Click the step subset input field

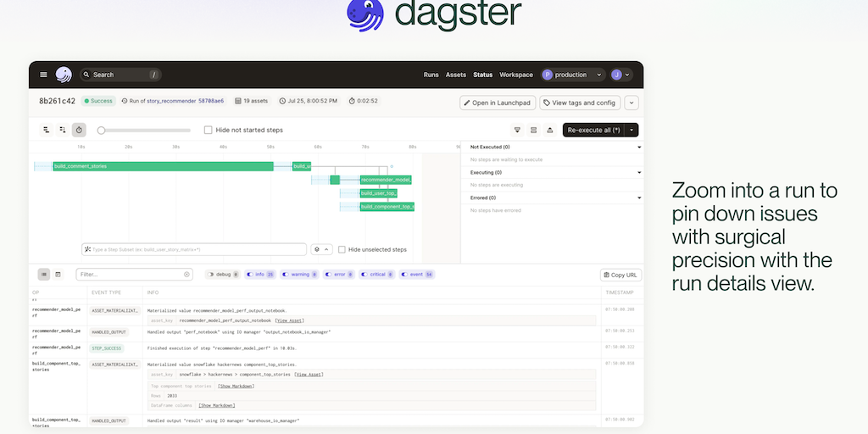click(x=194, y=250)
